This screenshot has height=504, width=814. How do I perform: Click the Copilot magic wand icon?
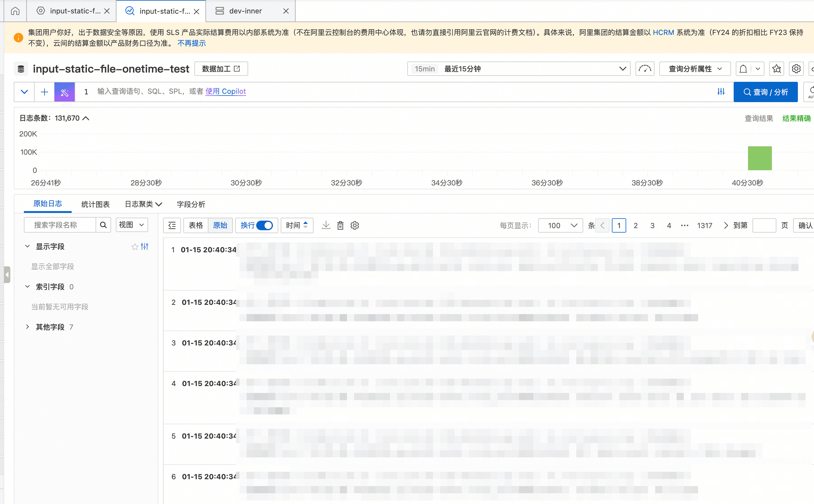click(64, 92)
